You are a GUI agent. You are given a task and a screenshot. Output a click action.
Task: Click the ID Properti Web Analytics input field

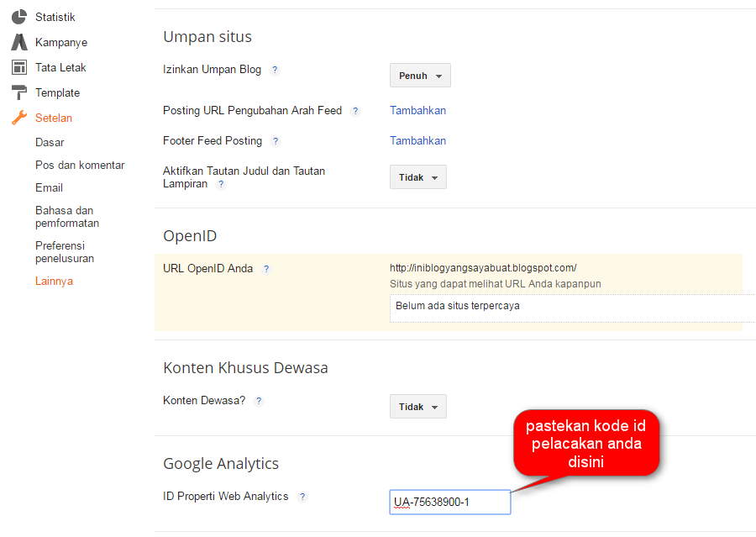pos(450,502)
